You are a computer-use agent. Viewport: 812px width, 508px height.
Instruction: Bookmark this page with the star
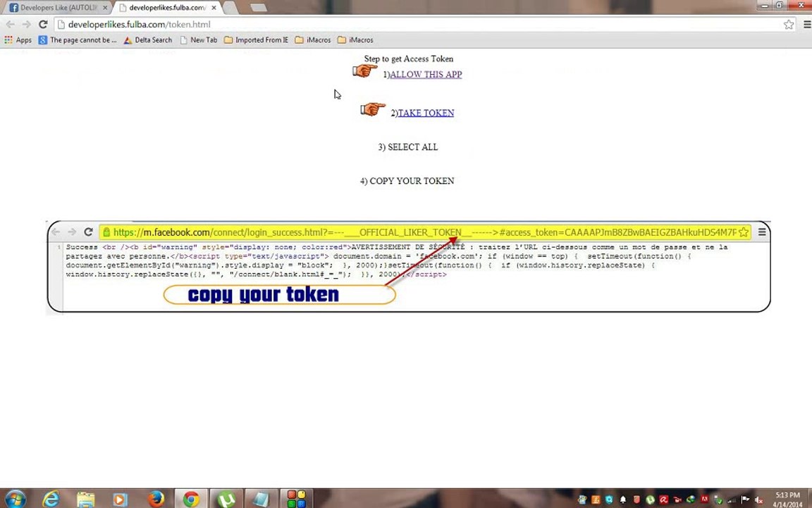click(789, 25)
